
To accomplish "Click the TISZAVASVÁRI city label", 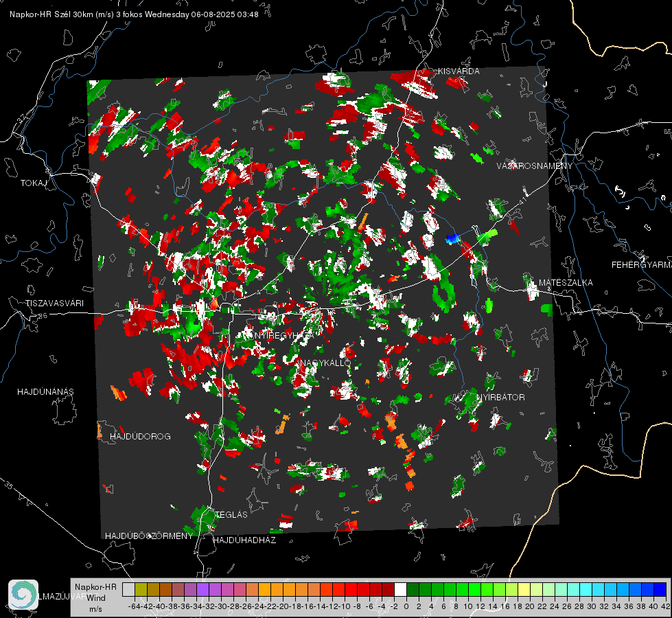I will pos(54,304).
